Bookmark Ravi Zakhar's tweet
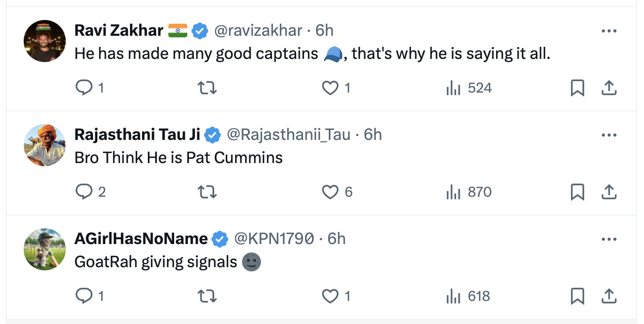This screenshot has height=324, width=644. point(577,88)
